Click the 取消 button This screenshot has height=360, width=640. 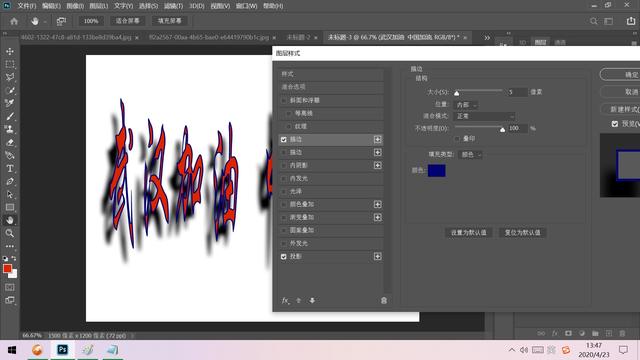tap(620, 92)
